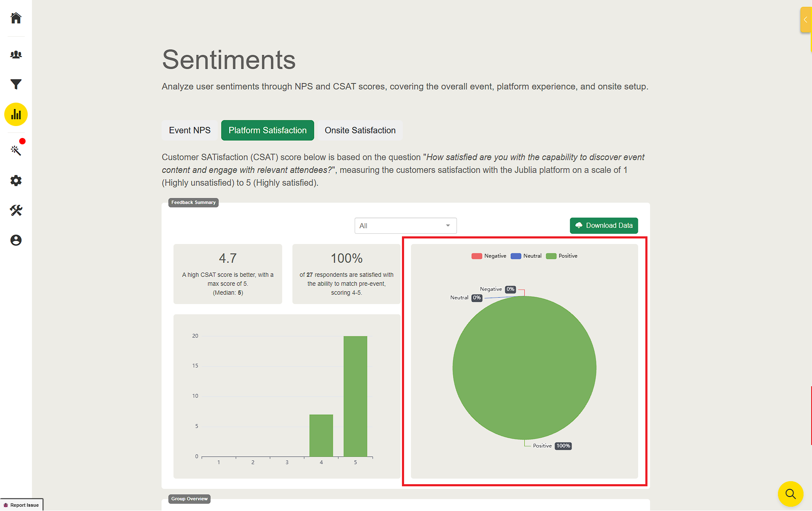Click the yellow search magnifier button

point(790,494)
